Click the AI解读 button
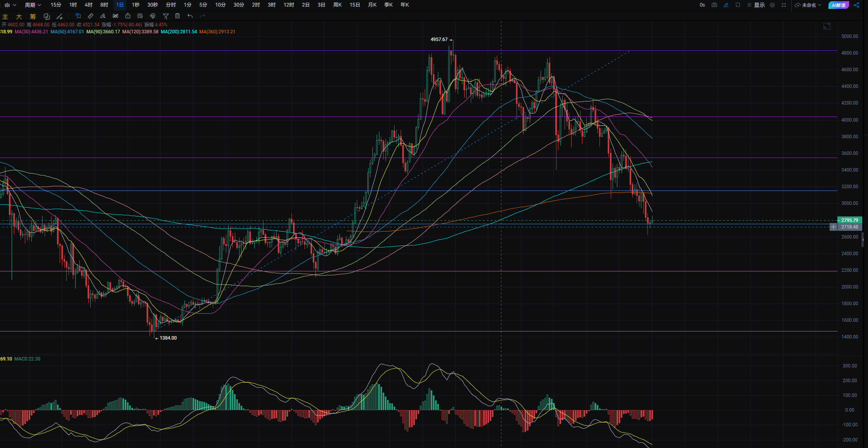Screen dimensions: 868x448 coord(838,5)
